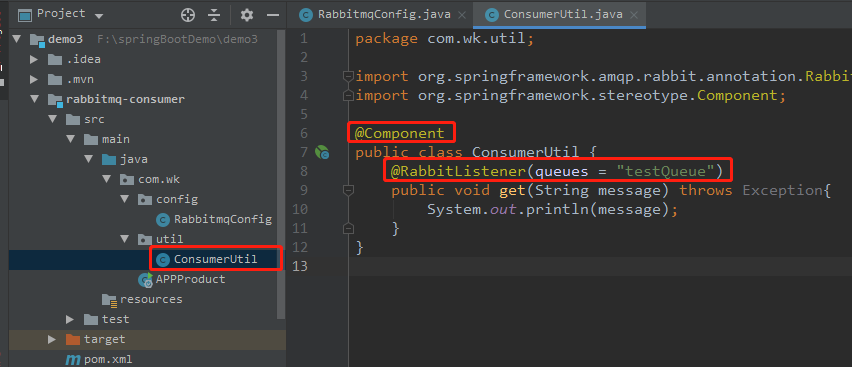Select the APPProduct class icon in tree
The height and width of the screenshot is (367, 852).
tap(146, 279)
